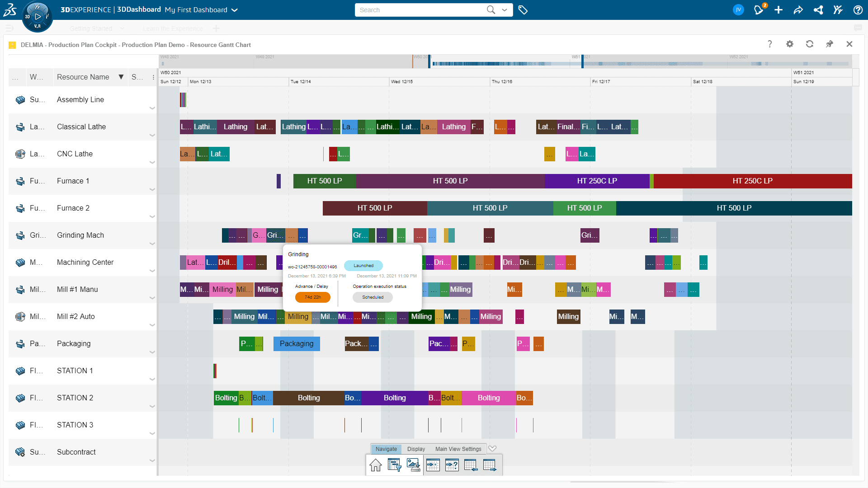
Task: Click the settings gear icon in dashboard header
Action: pos(790,45)
